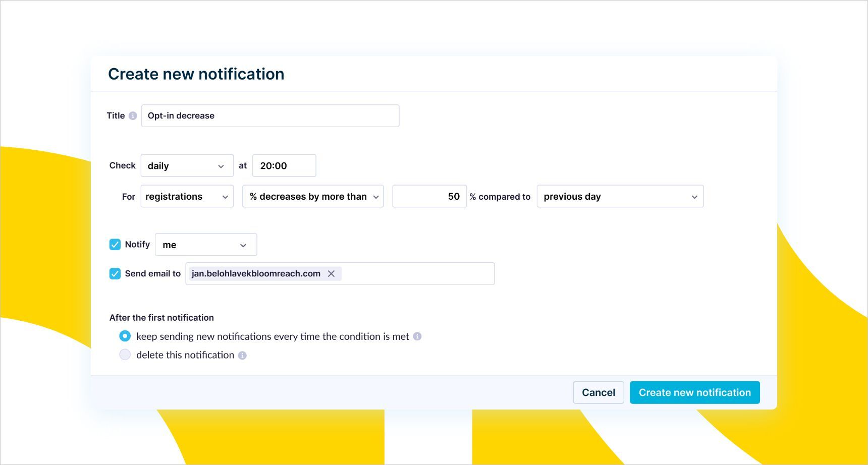Uncheck the Notify checkbox
This screenshot has height=465, width=868.
[115, 245]
